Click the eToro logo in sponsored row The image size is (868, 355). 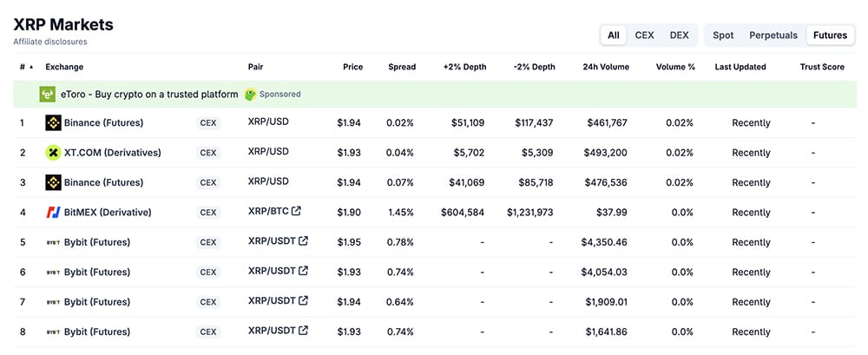pyautogui.click(x=48, y=95)
